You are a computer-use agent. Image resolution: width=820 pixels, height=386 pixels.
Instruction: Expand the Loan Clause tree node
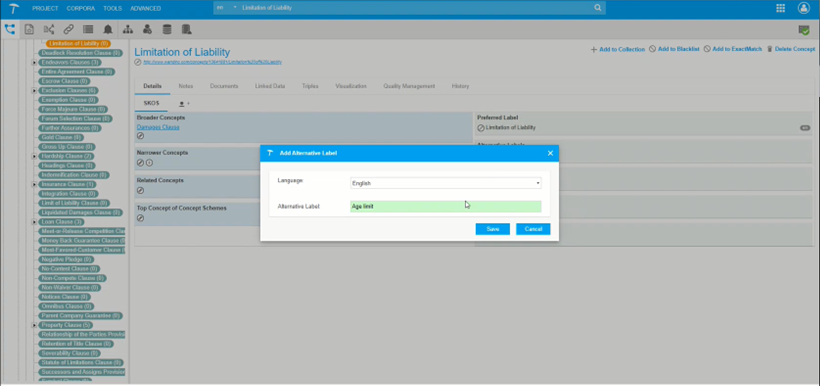click(x=34, y=222)
